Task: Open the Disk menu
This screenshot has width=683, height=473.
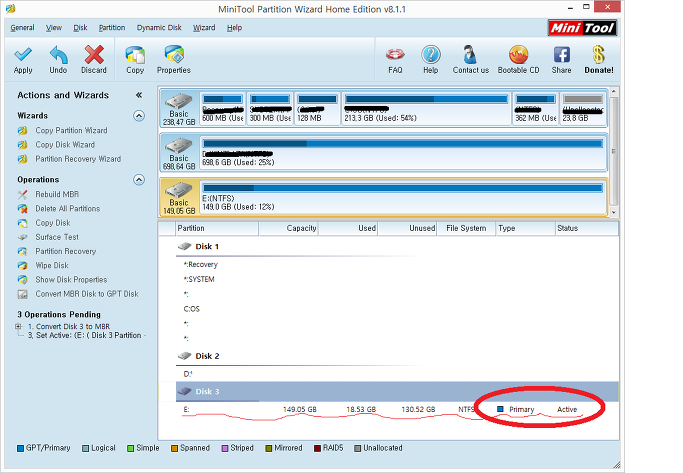Action: click(80, 28)
